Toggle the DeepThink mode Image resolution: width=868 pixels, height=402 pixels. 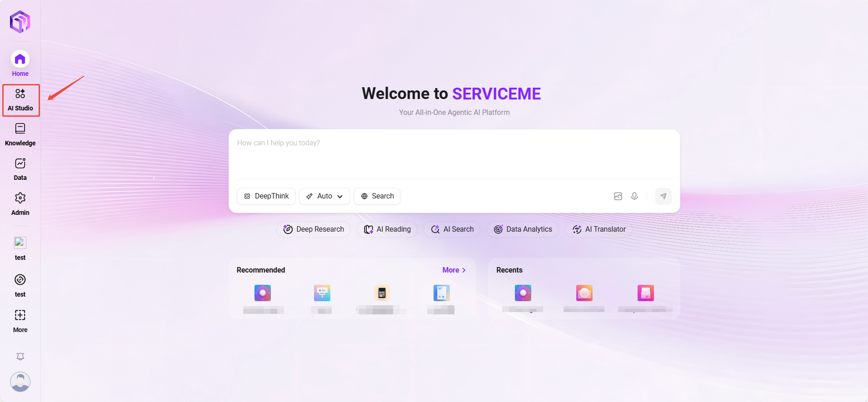pyautogui.click(x=266, y=196)
